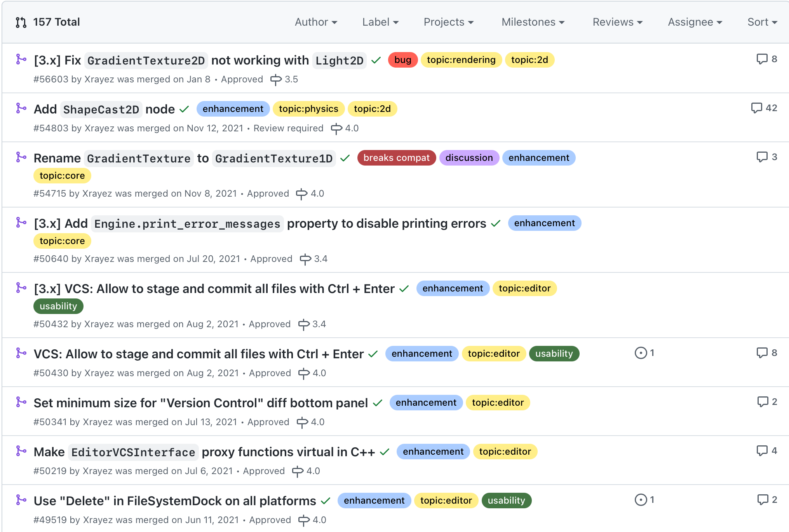789x532 pixels.
Task: Click the pull request icon beside 157 Total
Action: click(21, 23)
